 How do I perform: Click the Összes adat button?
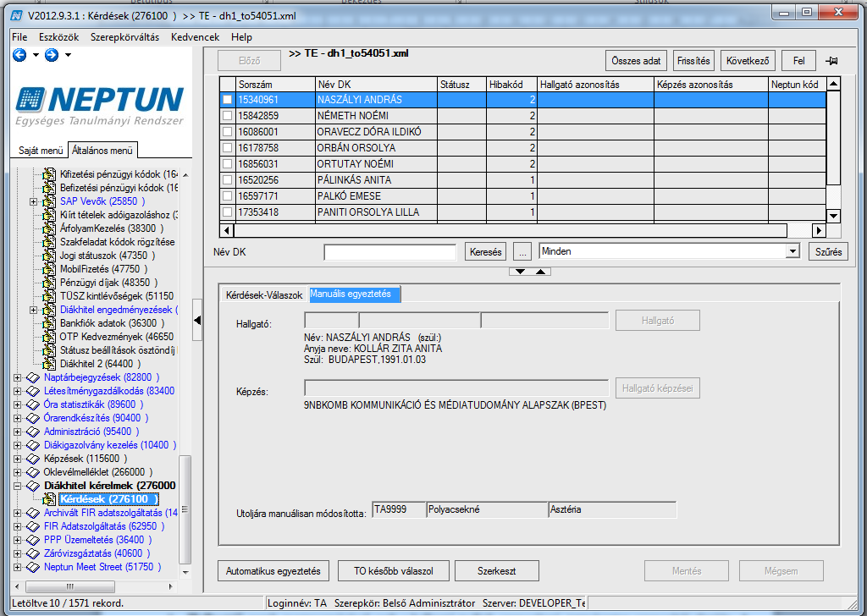click(x=636, y=61)
